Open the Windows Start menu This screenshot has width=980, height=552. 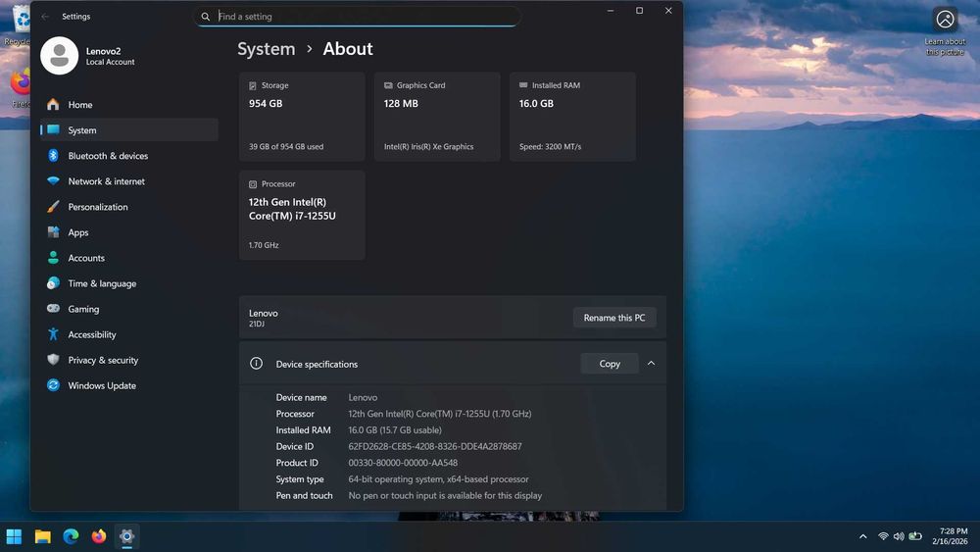[14, 536]
